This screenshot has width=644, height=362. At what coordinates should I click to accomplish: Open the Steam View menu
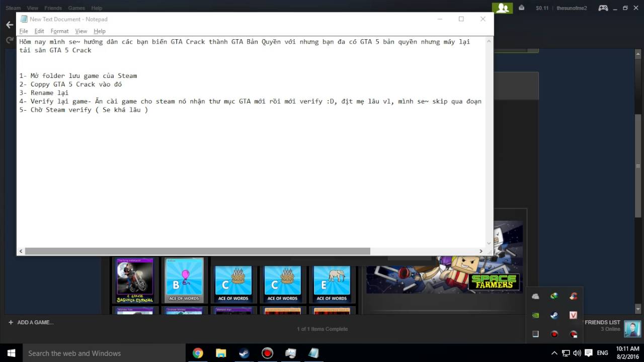pyautogui.click(x=33, y=8)
